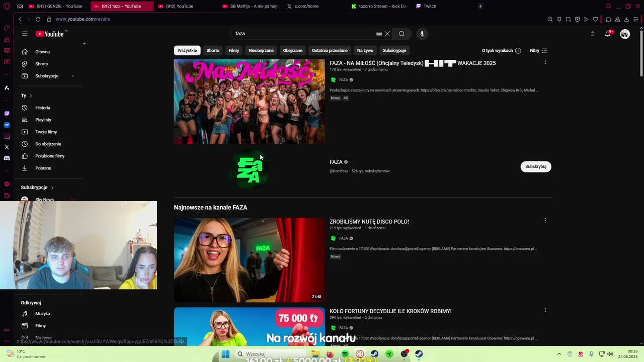644x362 pixels.
Task: Open the YouTube upload/create icon
Action: (x=593, y=34)
